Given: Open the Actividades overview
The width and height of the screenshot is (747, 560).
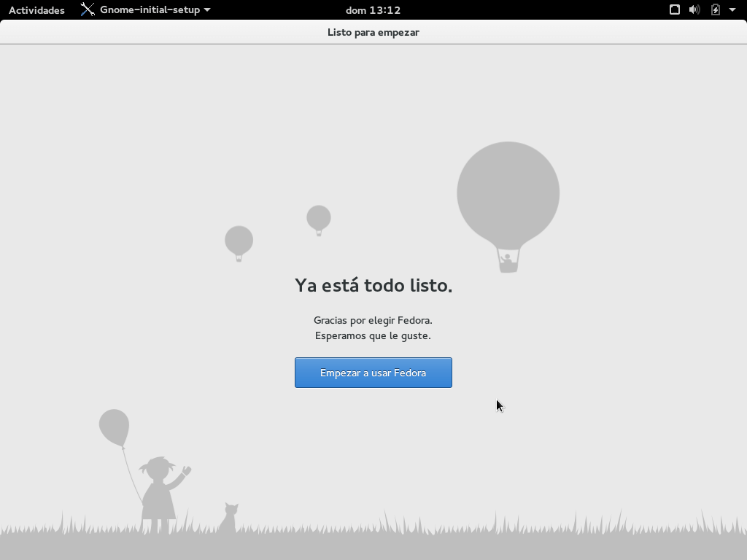Looking at the screenshot, I should pos(36,10).
